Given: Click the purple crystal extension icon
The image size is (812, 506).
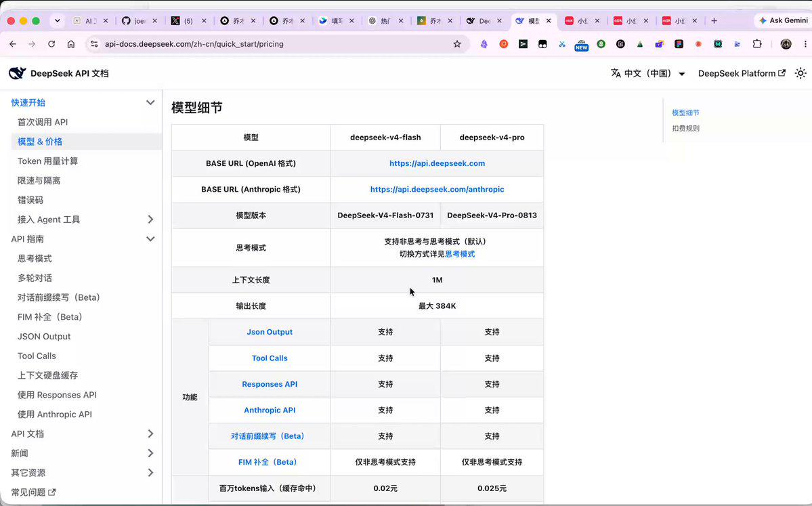Looking at the screenshot, I should point(484,44).
